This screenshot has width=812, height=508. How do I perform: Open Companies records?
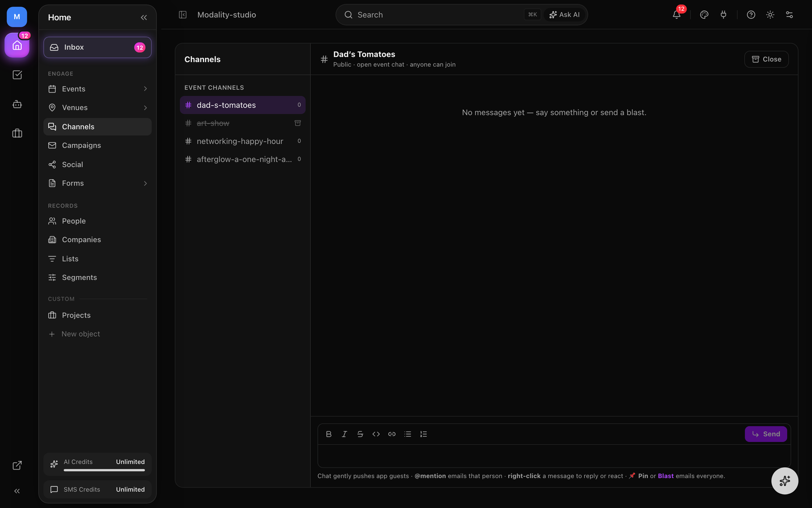(97, 240)
